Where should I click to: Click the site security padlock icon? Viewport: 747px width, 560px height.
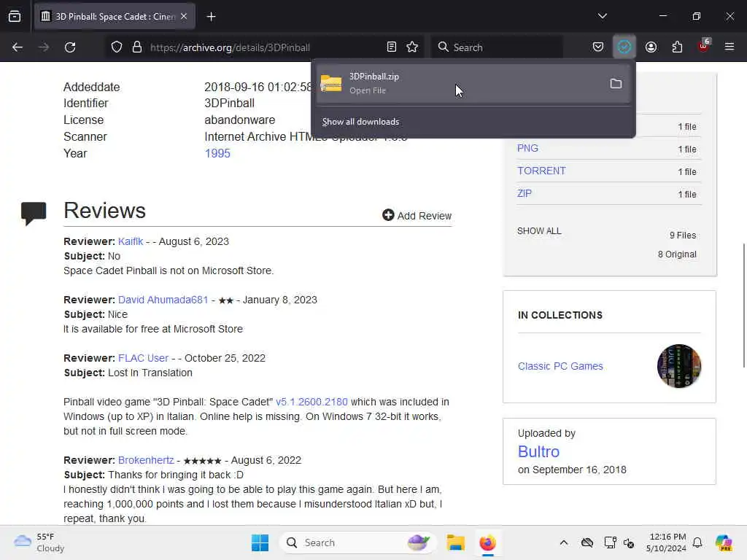pos(137,47)
